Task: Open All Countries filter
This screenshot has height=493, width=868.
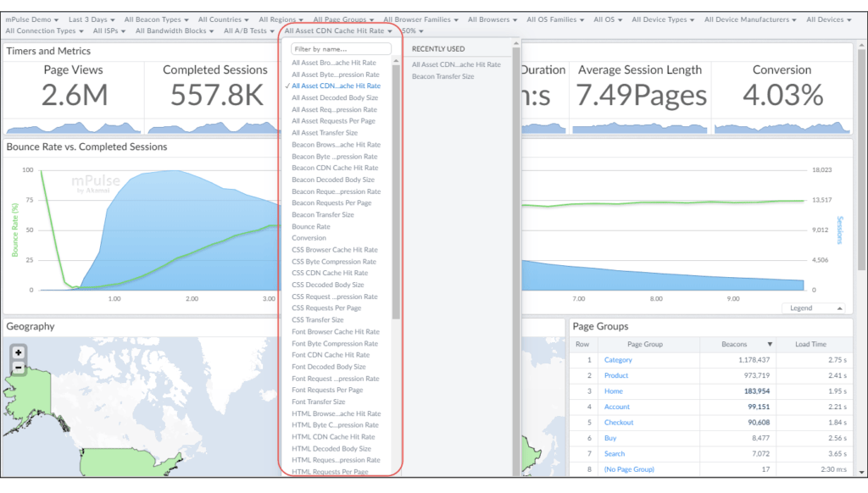Action: (x=223, y=19)
